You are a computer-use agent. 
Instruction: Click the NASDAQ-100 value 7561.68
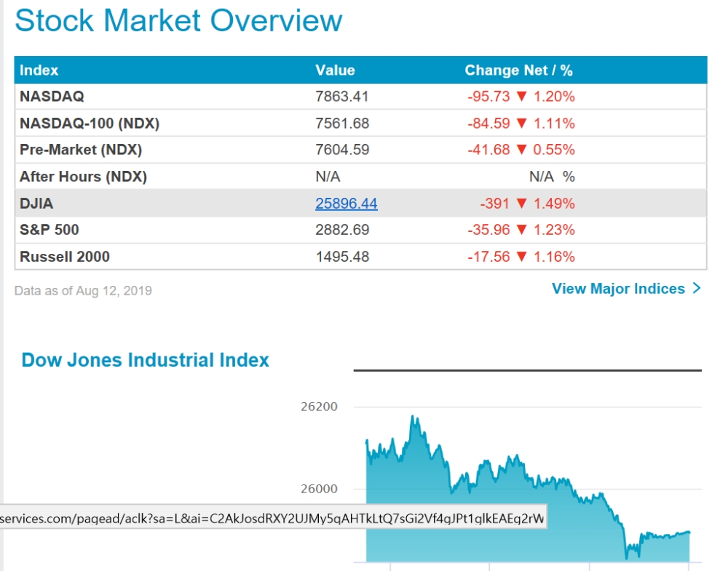pos(342,124)
